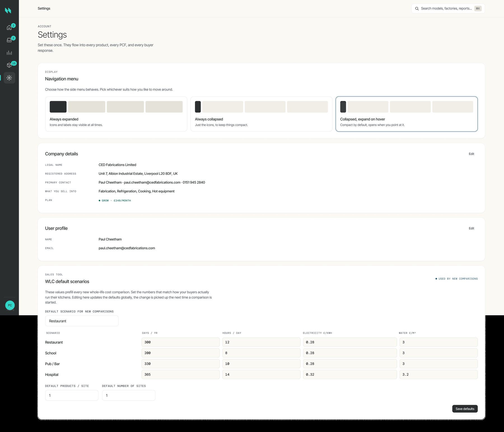The image size is (504, 432).
Task: Click School hours per day field
Action: click(261, 353)
